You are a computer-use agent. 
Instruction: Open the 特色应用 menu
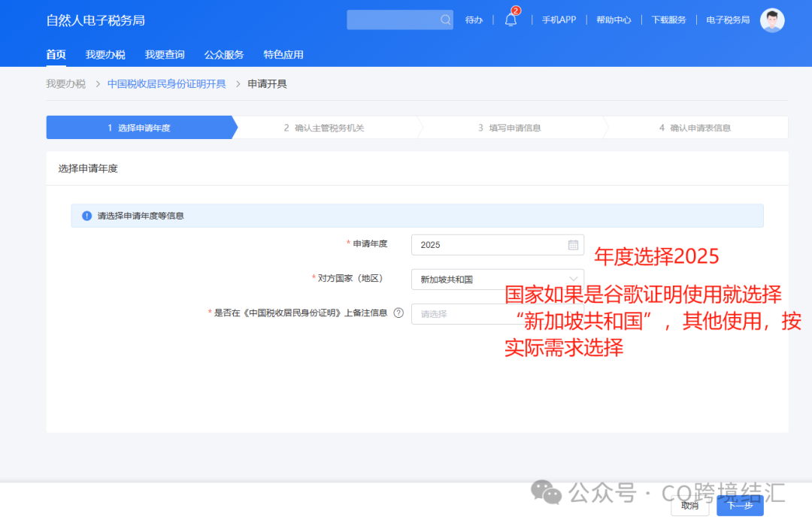283,54
